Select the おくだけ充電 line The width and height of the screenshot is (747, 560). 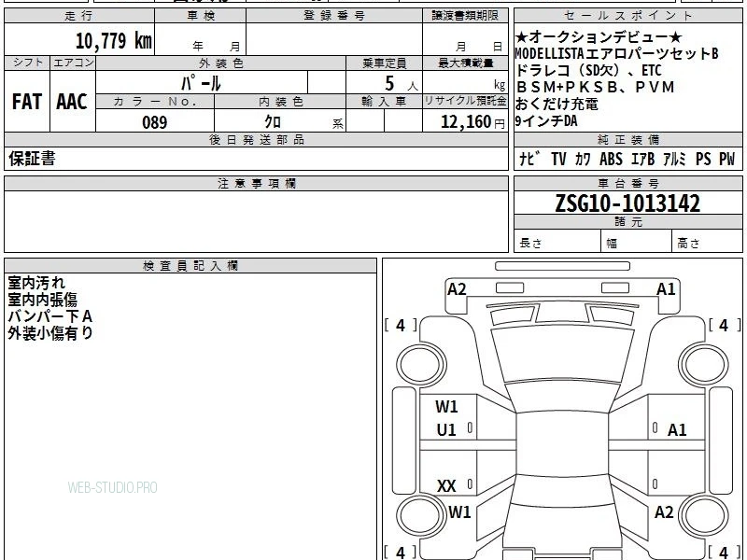[x=557, y=104]
